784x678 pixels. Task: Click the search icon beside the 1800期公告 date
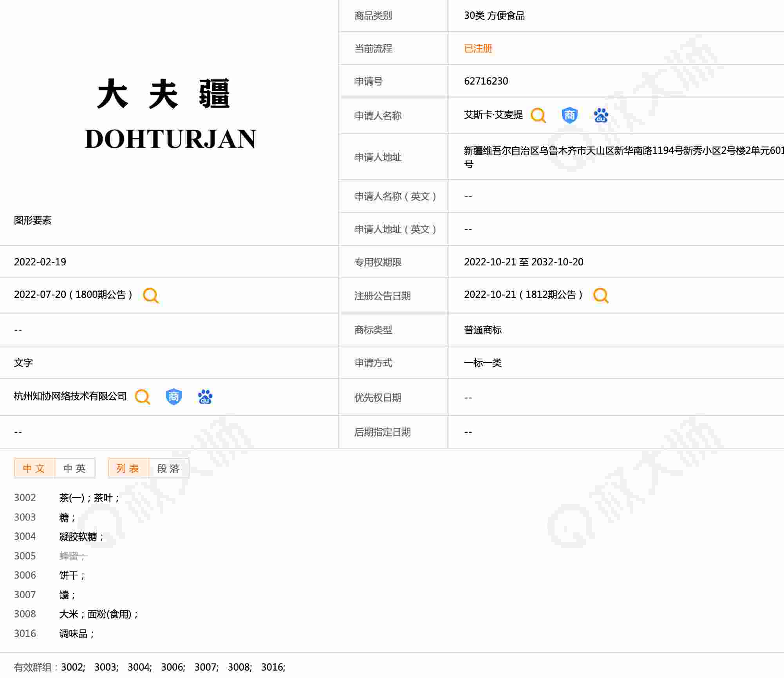tap(151, 296)
